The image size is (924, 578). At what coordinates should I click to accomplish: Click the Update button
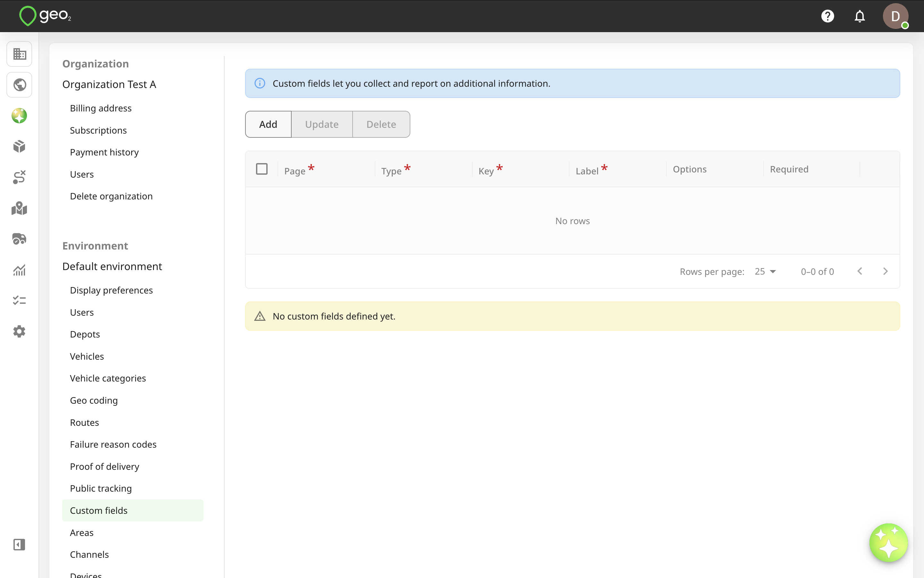tap(322, 124)
